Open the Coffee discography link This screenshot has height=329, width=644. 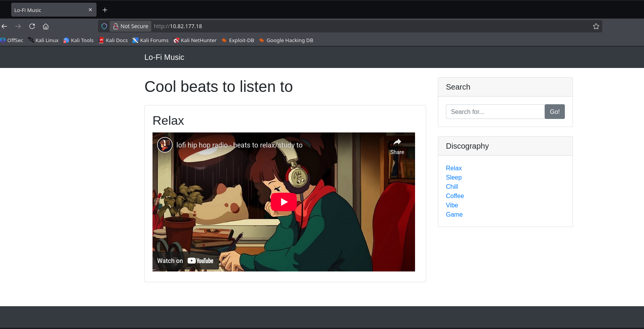pyautogui.click(x=455, y=196)
